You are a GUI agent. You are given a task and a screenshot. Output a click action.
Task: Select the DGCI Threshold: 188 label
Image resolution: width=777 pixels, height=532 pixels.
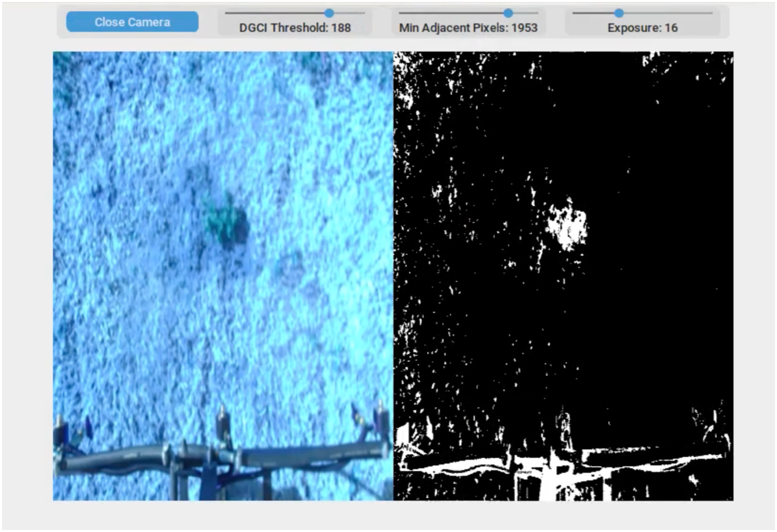pyautogui.click(x=295, y=28)
